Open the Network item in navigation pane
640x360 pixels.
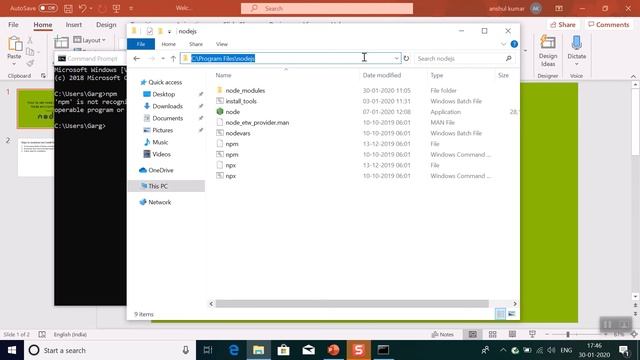160,202
